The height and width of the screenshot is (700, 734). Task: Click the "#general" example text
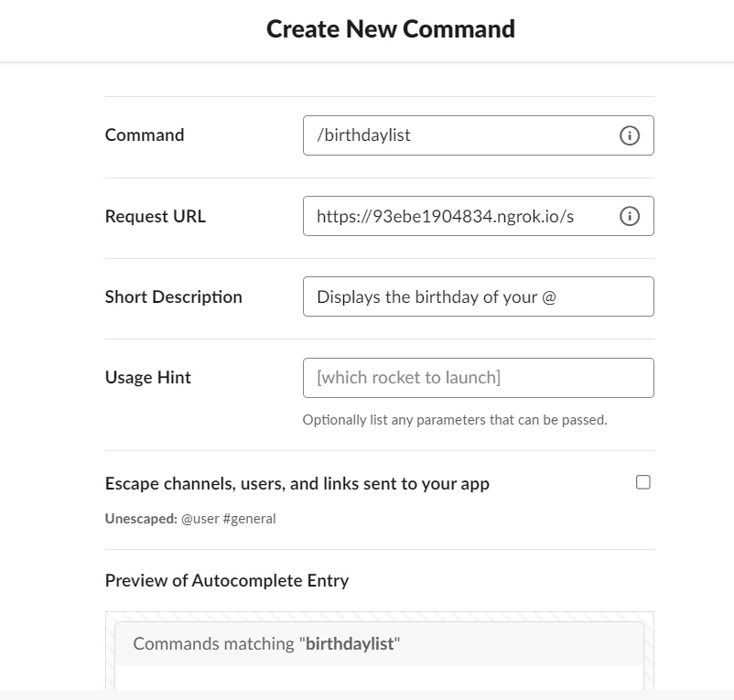coord(249,519)
